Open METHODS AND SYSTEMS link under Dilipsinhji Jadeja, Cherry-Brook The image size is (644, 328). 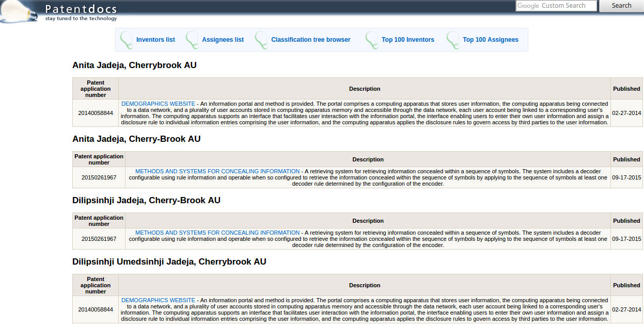pos(217,233)
